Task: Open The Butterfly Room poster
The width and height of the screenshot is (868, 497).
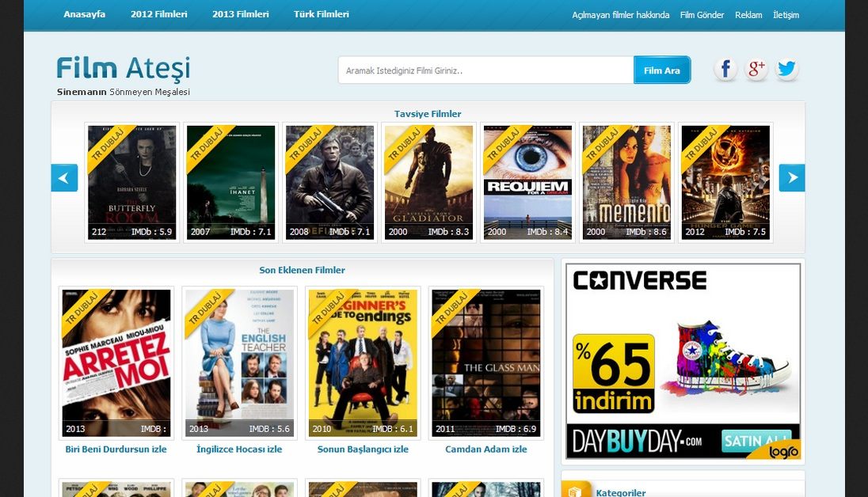Action: [x=131, y=183]
